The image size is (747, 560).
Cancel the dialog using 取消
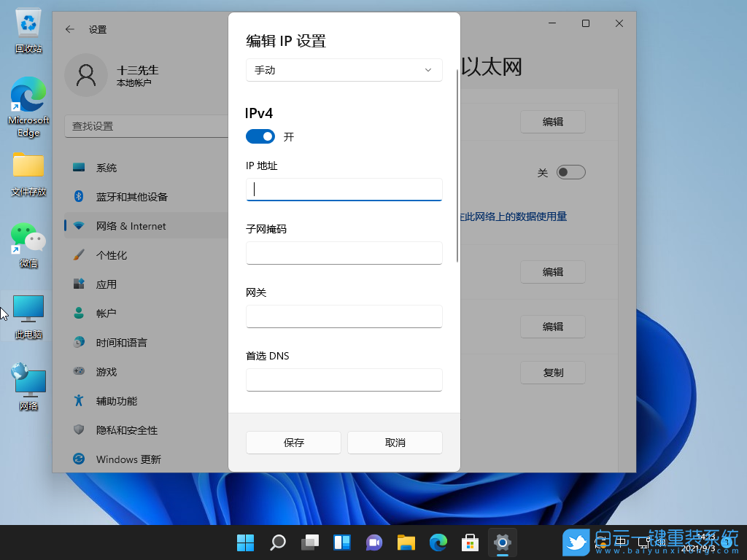(x=394, y=442)
